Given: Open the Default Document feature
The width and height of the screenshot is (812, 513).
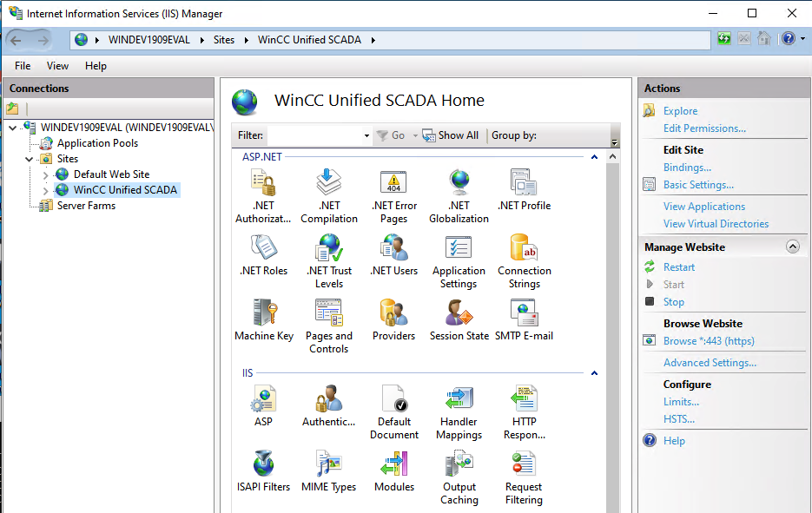Looking at the screenshot, I should click(394, 412).
